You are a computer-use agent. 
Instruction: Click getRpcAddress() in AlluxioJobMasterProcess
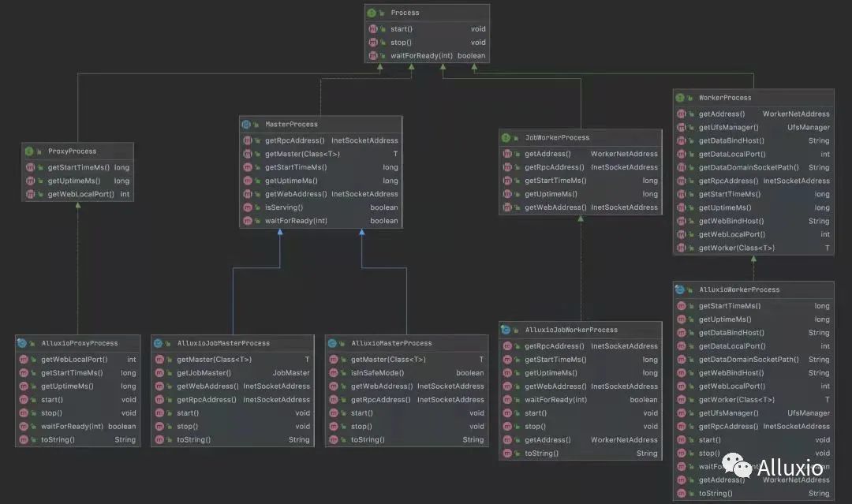pos(207,399)
